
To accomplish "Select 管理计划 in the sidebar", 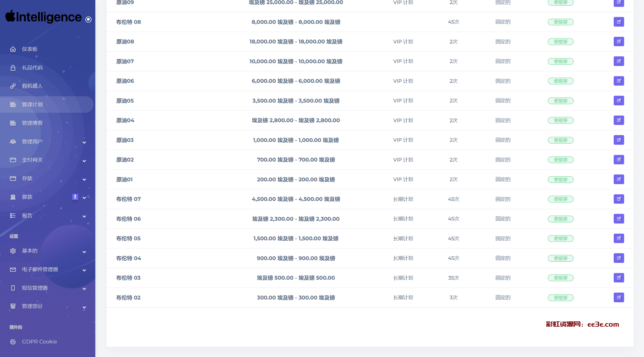I will [47, 104].
